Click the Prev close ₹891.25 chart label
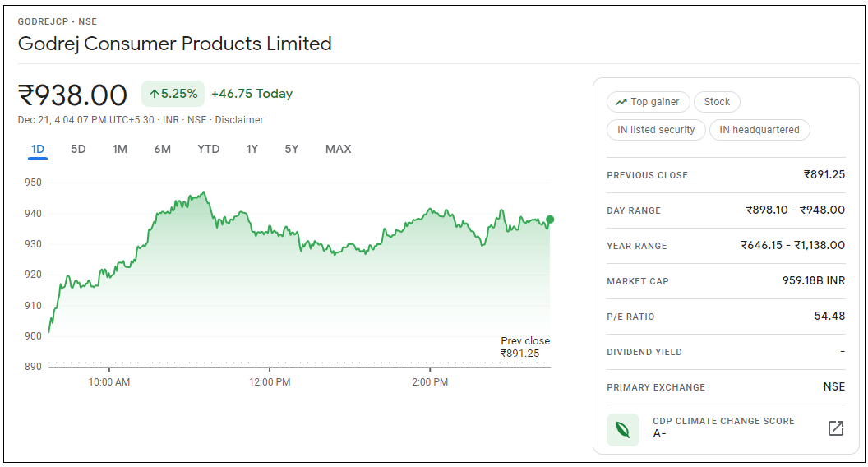The image size is (868, 467). click(524, 347)
